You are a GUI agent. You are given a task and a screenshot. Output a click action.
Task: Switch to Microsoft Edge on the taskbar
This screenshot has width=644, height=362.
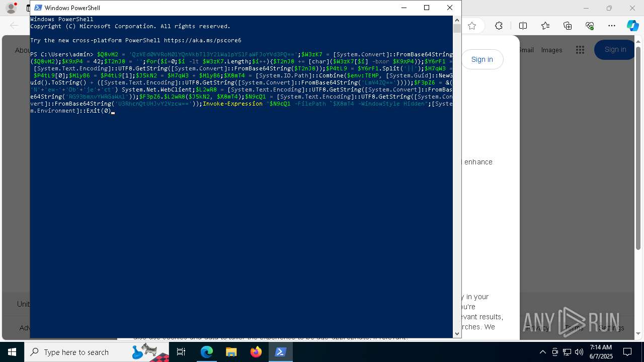[207, 352]
